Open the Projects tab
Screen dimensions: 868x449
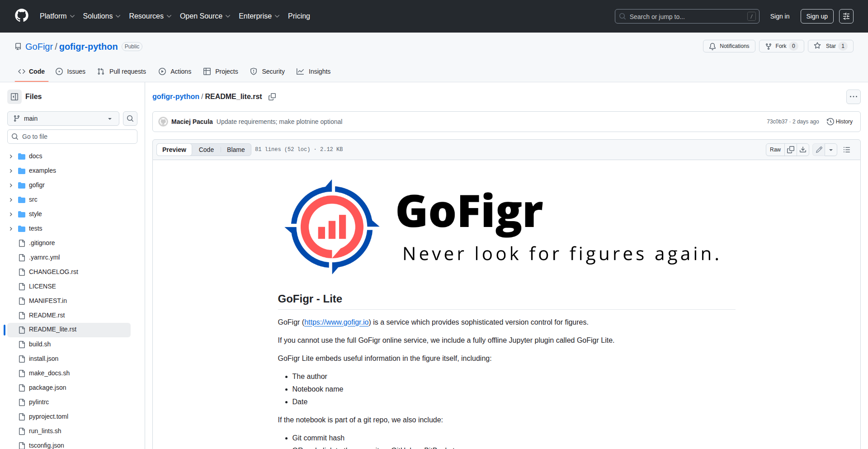[221, 71]
